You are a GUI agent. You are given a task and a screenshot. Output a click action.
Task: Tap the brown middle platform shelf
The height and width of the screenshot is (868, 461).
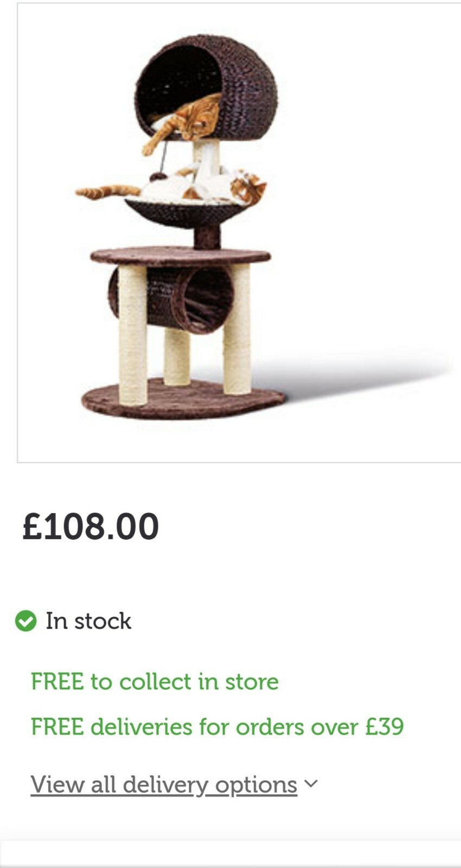[x=180, y=256]
